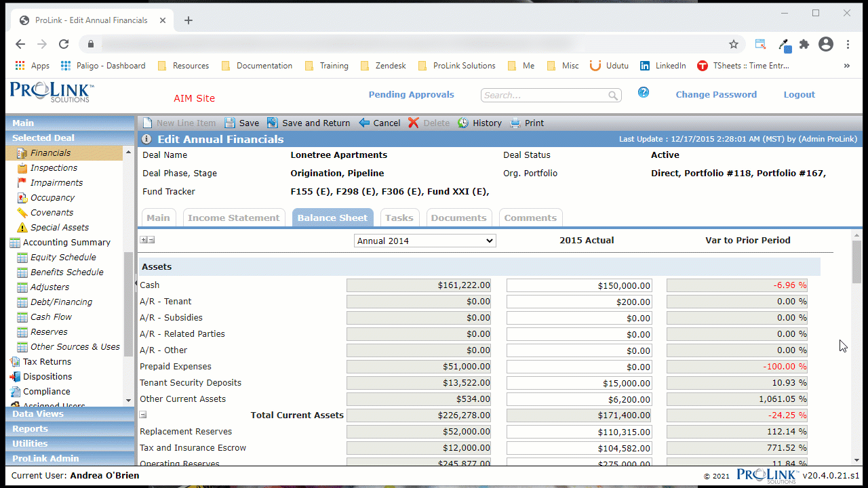
Task: Open Chrome extensions puzzle icon
Action: [804, 44]
